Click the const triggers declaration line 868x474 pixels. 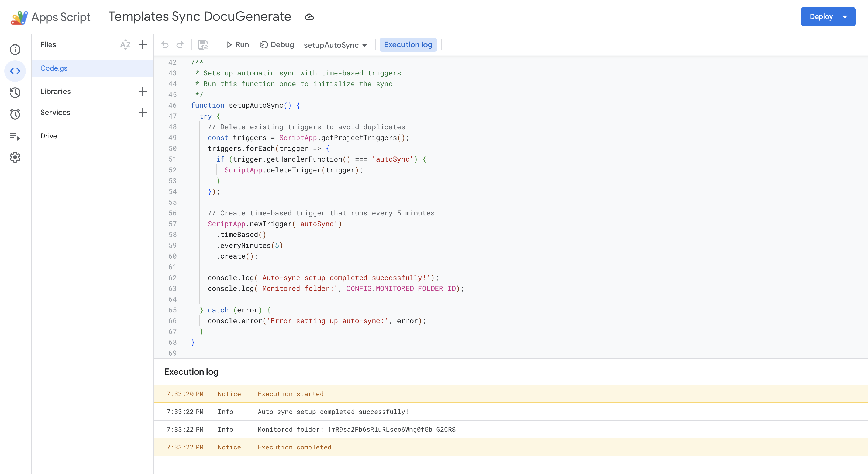[308, 138]
